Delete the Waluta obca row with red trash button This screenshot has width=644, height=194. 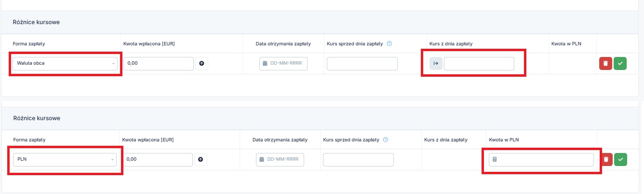(x=605, y=63)
